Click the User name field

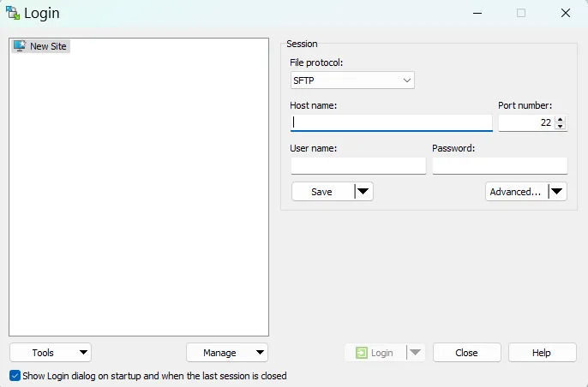pos(358,165)
